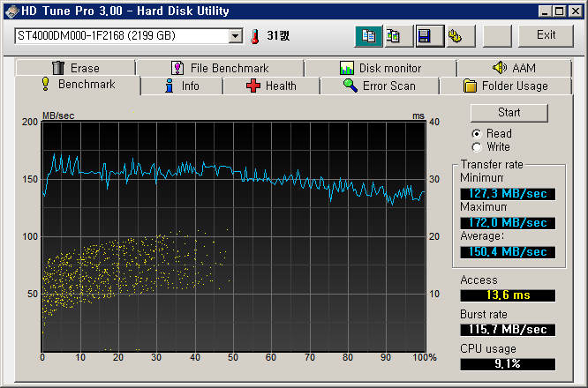Switch to the File Benchmark tab
The image size is (588, 388).
click(220, 68)
